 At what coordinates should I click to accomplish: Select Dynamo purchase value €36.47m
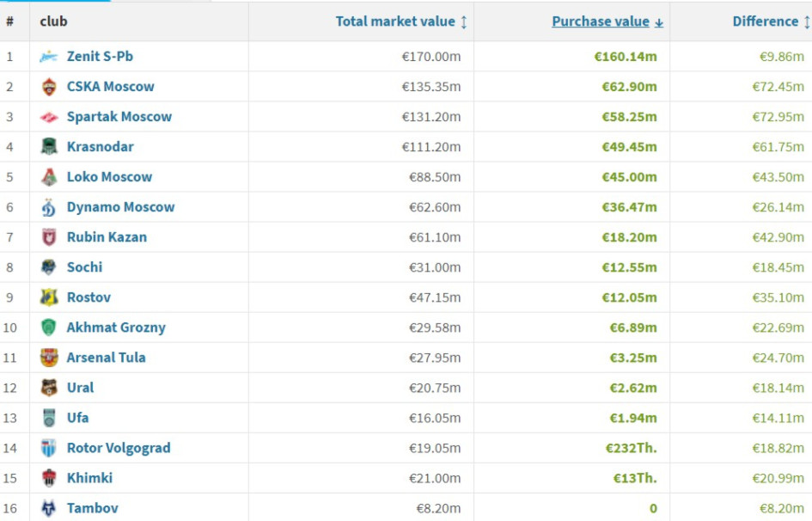(x=629, y=207)
